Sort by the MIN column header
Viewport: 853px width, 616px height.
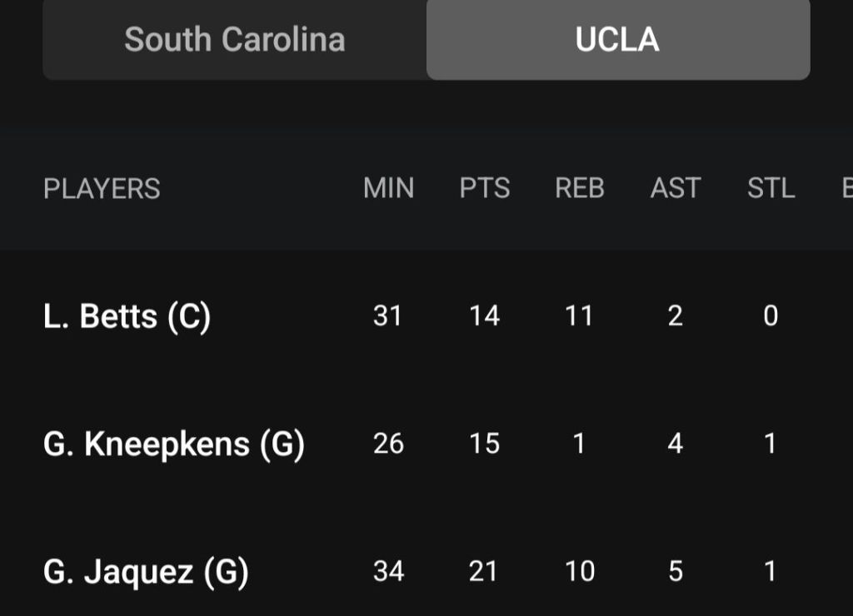(388, 189)
